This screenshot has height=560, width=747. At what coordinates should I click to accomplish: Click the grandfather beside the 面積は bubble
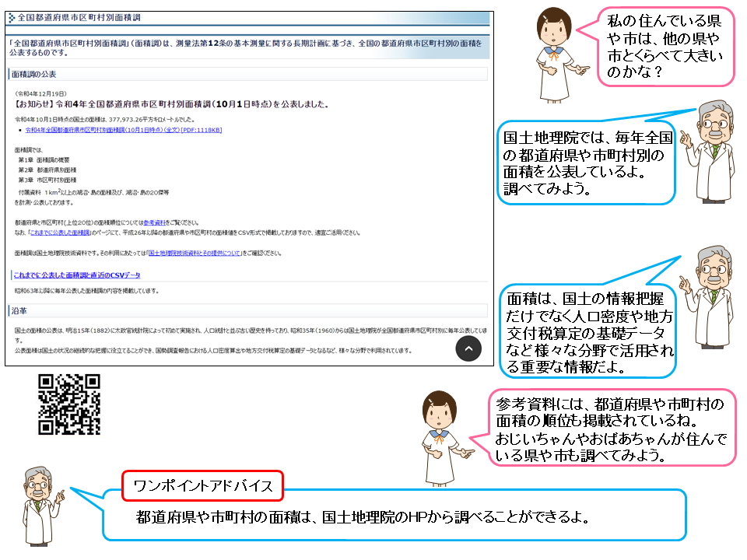click(708, 296)
